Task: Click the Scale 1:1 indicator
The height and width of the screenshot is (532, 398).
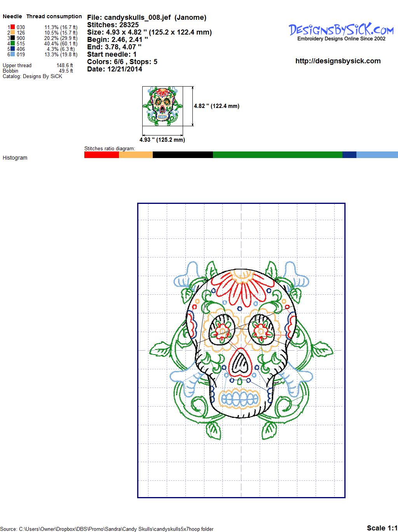Action: tap(382, 528)
